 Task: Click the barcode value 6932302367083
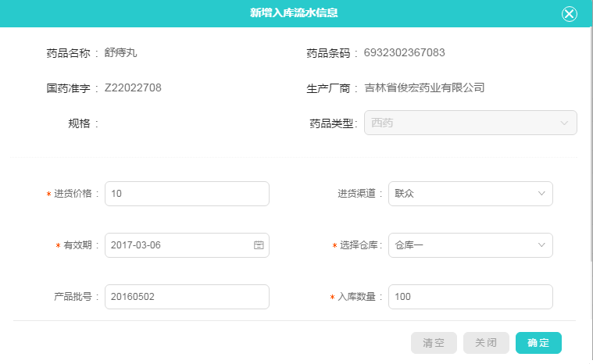click(404, 52)
